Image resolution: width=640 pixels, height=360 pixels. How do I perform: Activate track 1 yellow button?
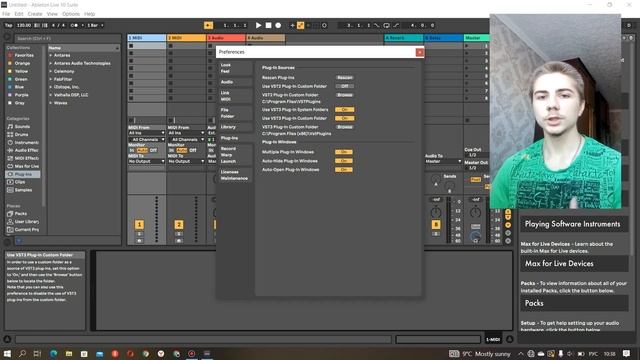click(139, 224)
